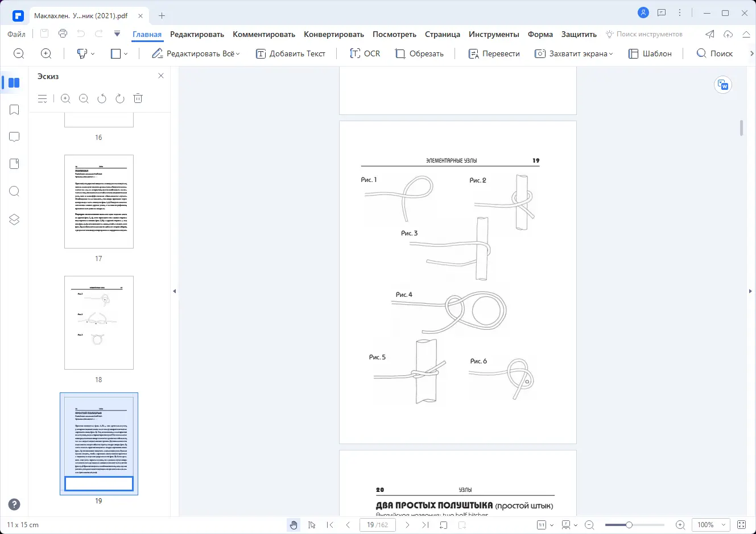Image resolution: width=756 pixels, height=534 pixels.
Task: Open the Комментировать tab
Action: [x=264, y=34]
